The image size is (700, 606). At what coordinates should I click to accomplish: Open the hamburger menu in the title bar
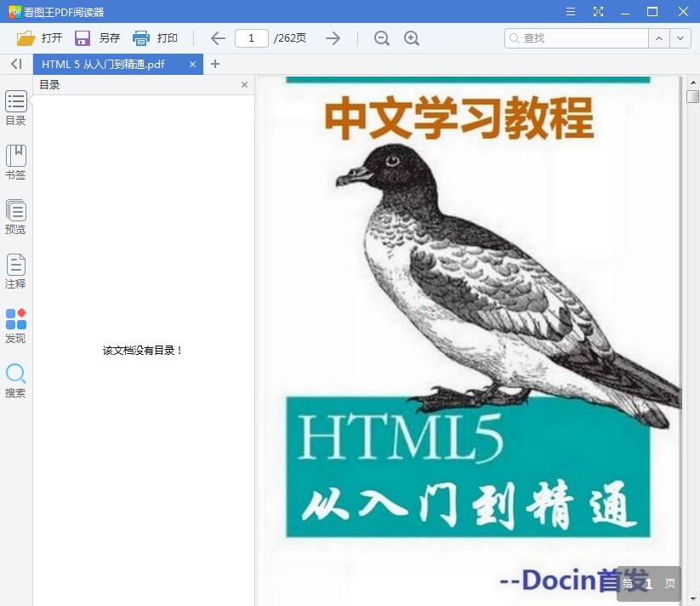click(570, 12)
